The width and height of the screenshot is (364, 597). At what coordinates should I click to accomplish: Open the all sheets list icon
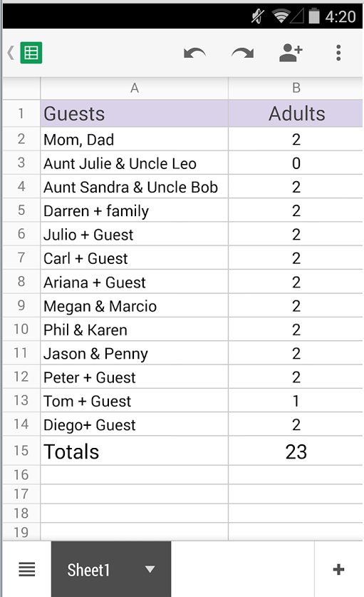click(27, 569)
